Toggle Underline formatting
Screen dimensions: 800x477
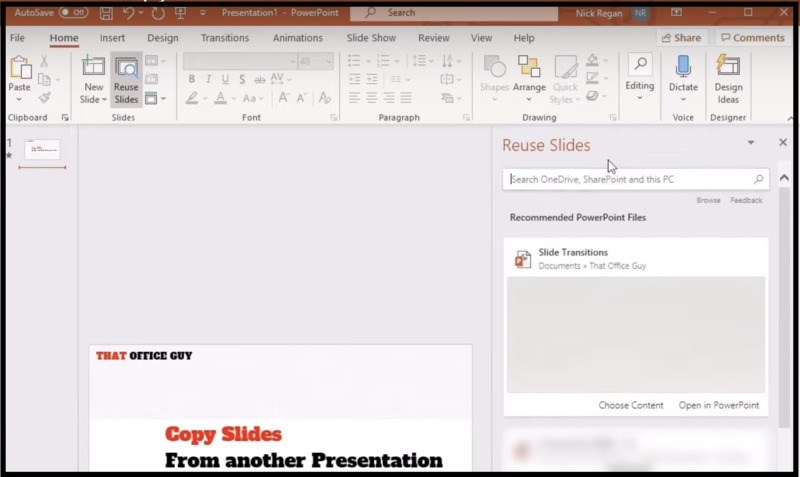pyautogui.click(x=225, y=79)
